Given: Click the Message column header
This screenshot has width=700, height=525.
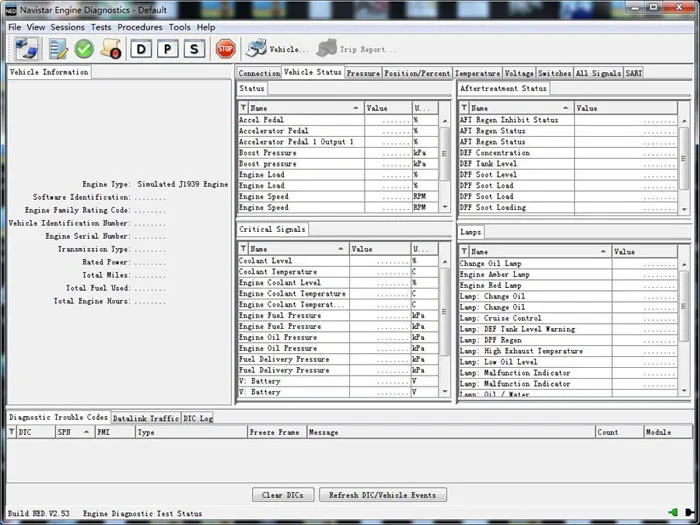Looking at the screenshot, I should 451,432.
